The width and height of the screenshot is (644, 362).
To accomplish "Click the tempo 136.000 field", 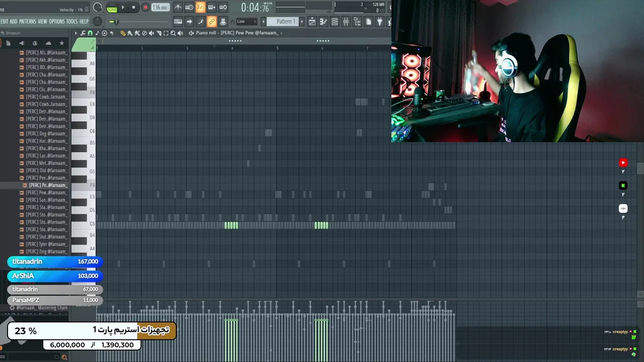I will pos(160,7).
